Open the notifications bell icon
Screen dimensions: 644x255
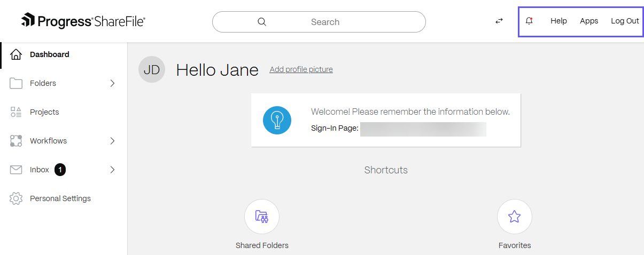(x=529, y=21)
